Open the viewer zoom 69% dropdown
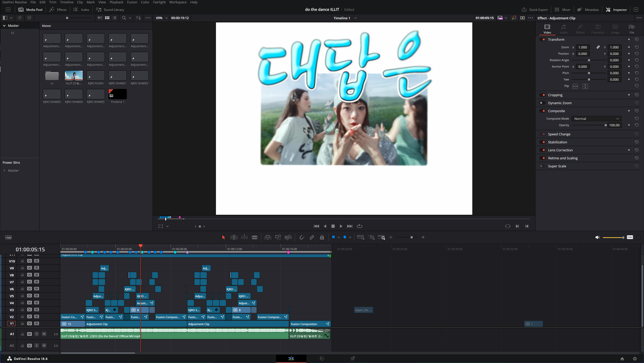 point(162,18)
